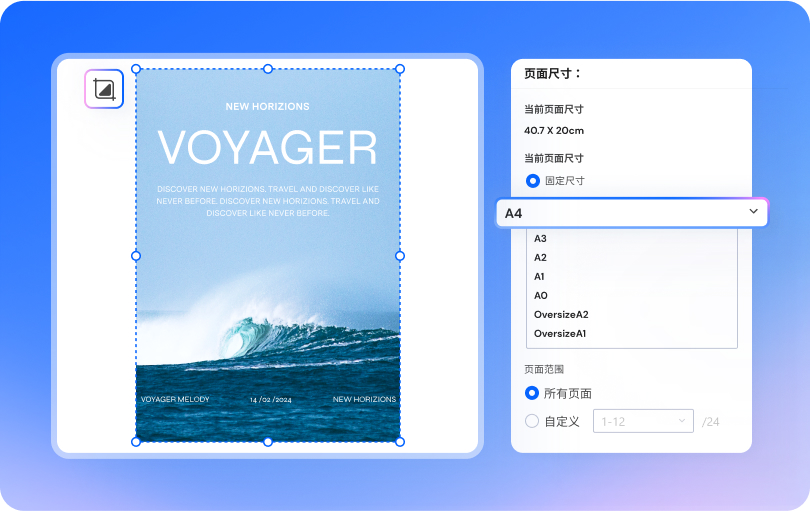Click the bottom-center crop handle
Viewport: 810px width, 511px height.
pos(268,441)
